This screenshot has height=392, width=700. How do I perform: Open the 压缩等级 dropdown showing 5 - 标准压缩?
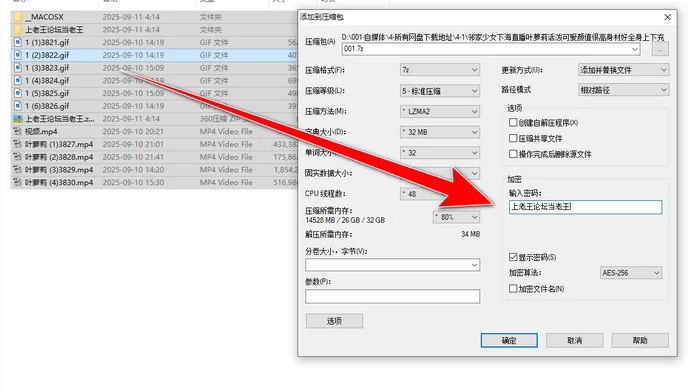[x=440, y=91]
